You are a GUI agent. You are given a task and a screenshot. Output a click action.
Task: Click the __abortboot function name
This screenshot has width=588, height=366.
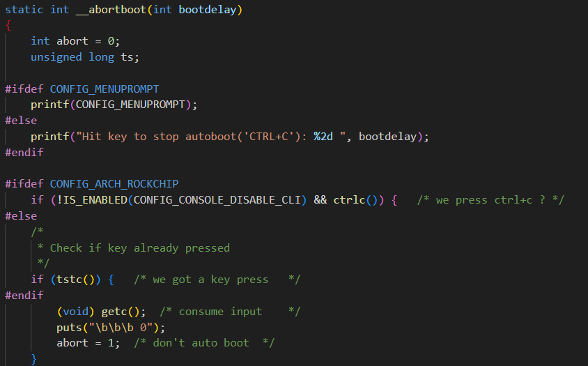pos(111,9)
